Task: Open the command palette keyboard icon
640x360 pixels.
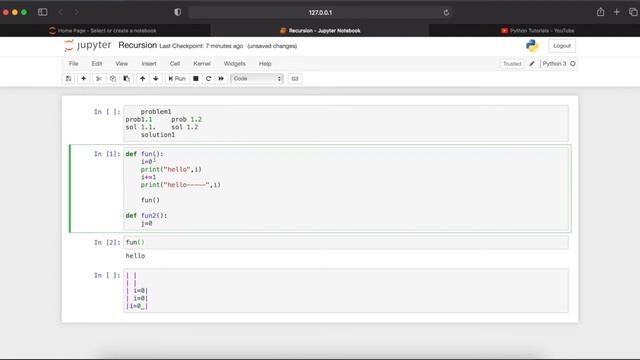Action: (295, 78)
